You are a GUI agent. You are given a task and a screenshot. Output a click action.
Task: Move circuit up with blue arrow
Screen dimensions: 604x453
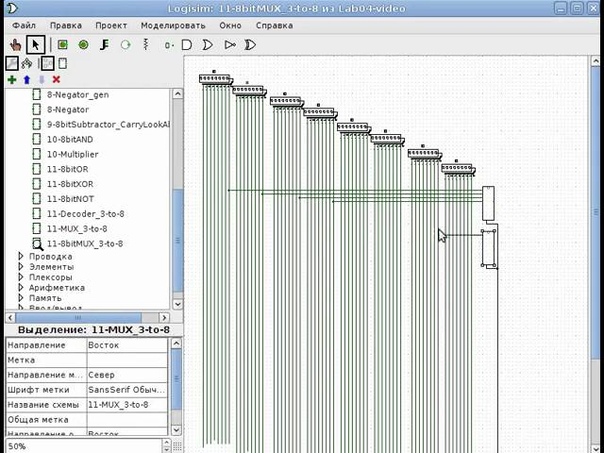coord(27,80)
